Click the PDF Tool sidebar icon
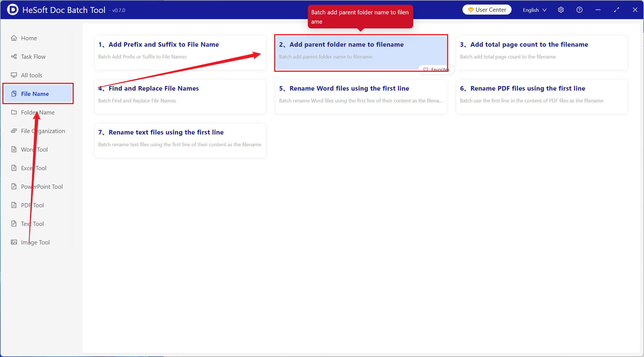Screen dimensions: 644x357 (x=14, y=205)
